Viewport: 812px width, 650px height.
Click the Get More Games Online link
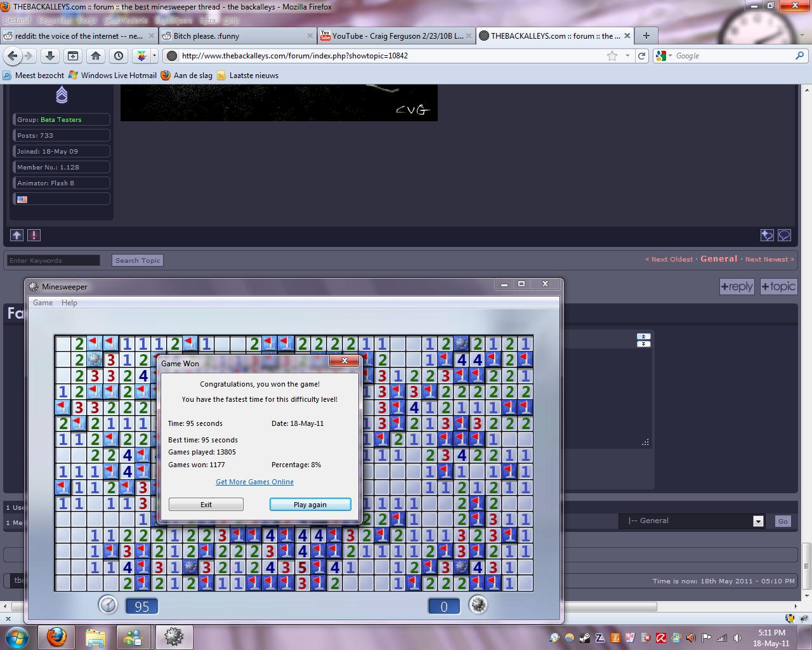pyautogui.click(x=254, y=482)
